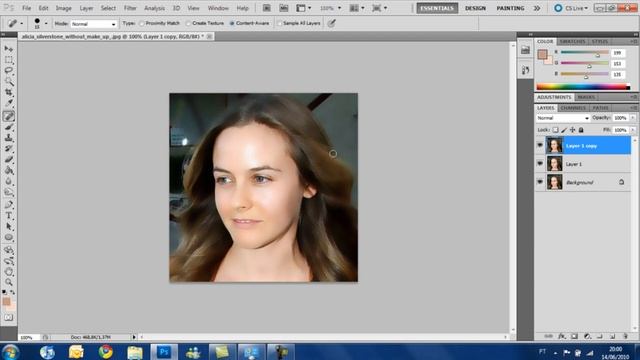Toggle lock all icon
The width and height of the screenshot is (640, 360).
click(581, 130)
